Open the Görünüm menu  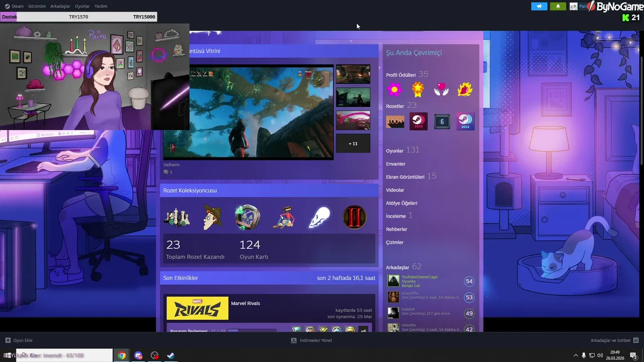[x=37, y=6]
